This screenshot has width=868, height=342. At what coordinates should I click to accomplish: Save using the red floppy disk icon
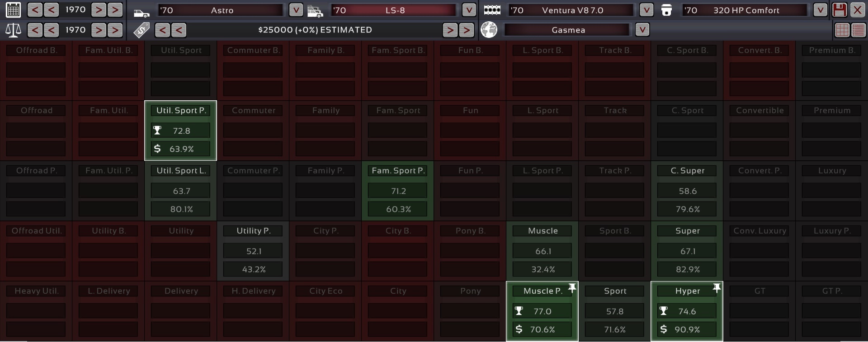tap(839, 10)
